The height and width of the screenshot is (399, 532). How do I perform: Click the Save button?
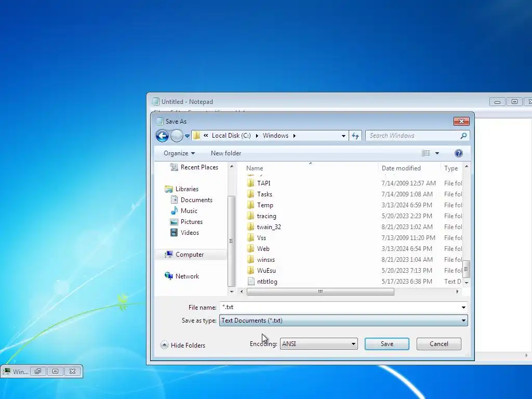387,344
